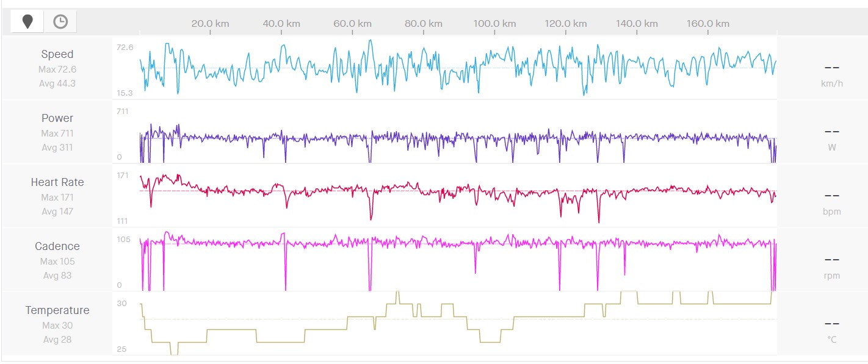Image resolution: width=868 pixels, height=364 pixels.
Task: Pick the 160.0 km distance marker
Action: click(x=708, y=24)
